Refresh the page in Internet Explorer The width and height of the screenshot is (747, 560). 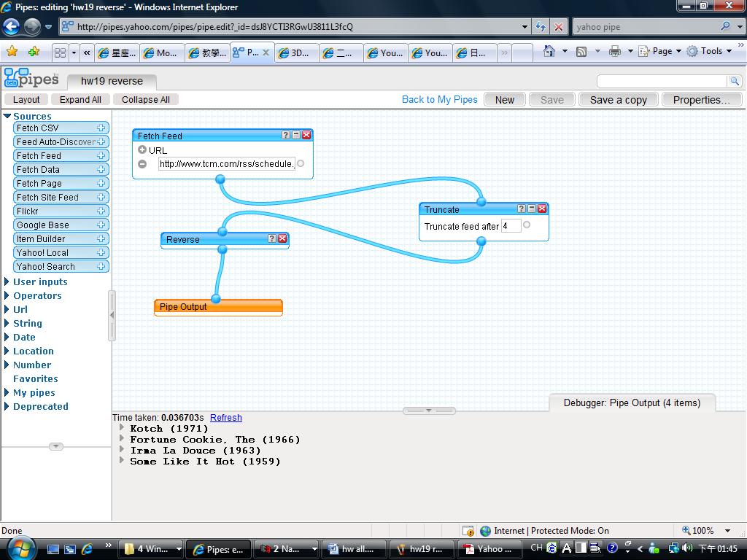(x=541, y=27)
